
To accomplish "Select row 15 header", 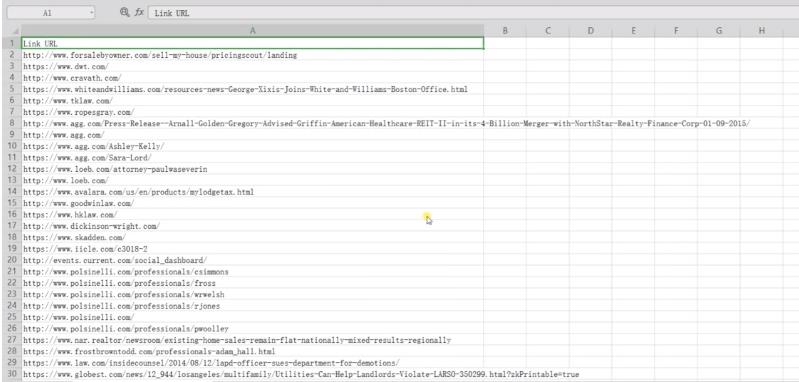I will coord(11,203).
